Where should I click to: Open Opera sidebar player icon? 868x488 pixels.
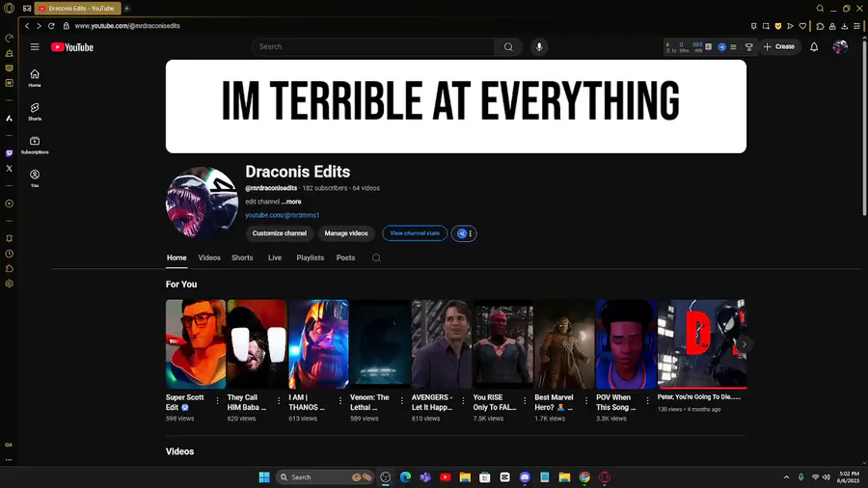(x=9, y=203)
